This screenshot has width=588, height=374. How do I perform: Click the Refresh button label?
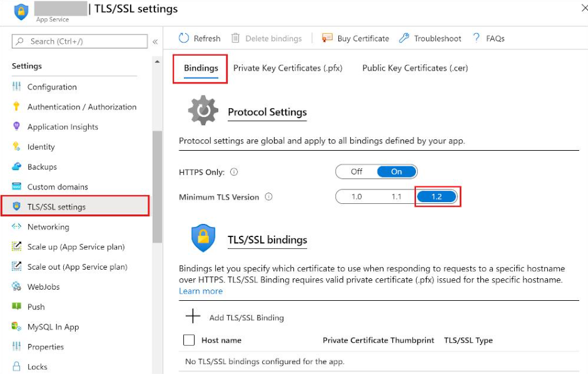tap(207, 38)
